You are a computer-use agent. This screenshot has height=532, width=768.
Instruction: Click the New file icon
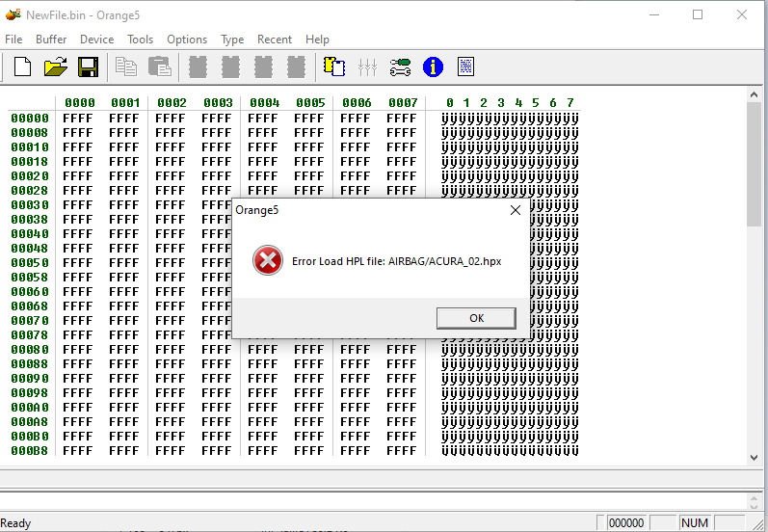coord(22,66)
